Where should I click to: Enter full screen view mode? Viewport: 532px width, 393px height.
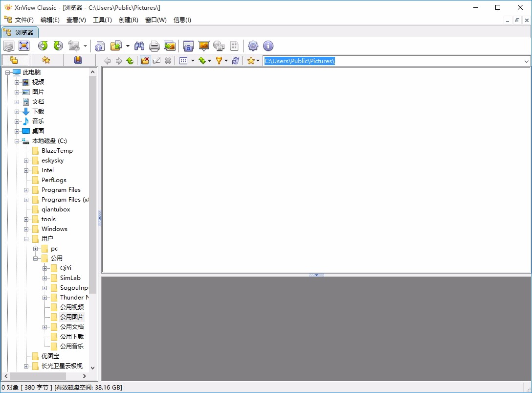point(23,46)
